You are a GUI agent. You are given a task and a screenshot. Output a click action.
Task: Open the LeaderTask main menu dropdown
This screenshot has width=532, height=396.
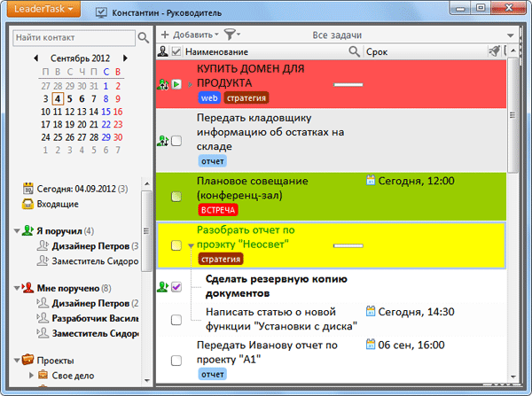[x=43, y=9]
